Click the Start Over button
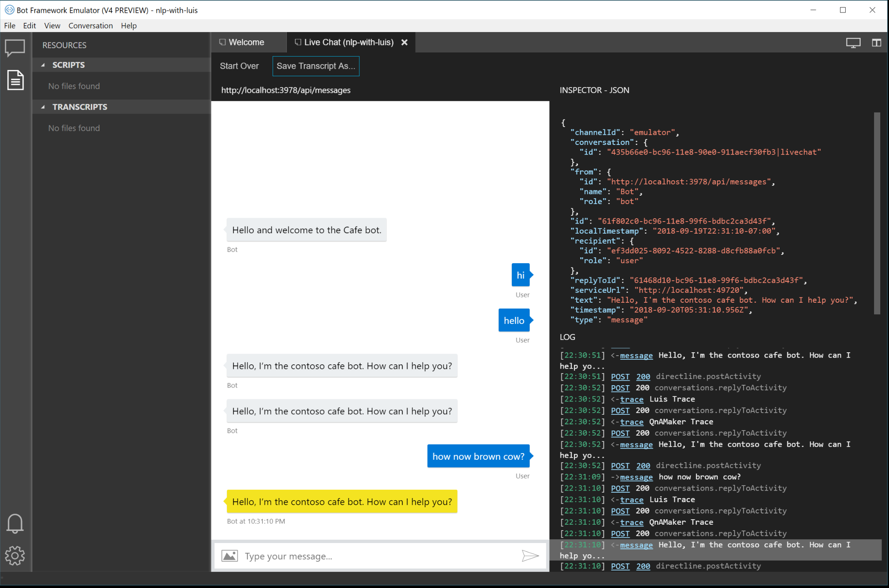The height and width of the screenshot is (588, 889). click(239, 66)
